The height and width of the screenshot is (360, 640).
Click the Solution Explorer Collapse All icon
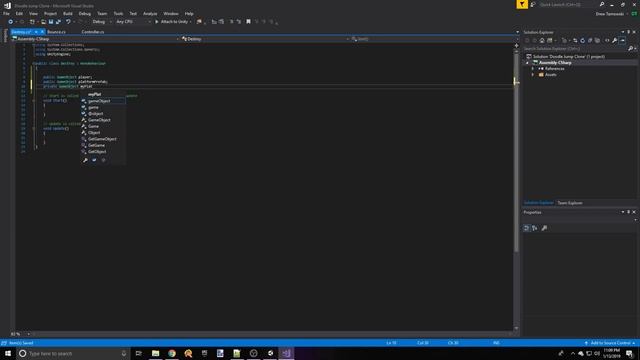(x=590, y=40)
